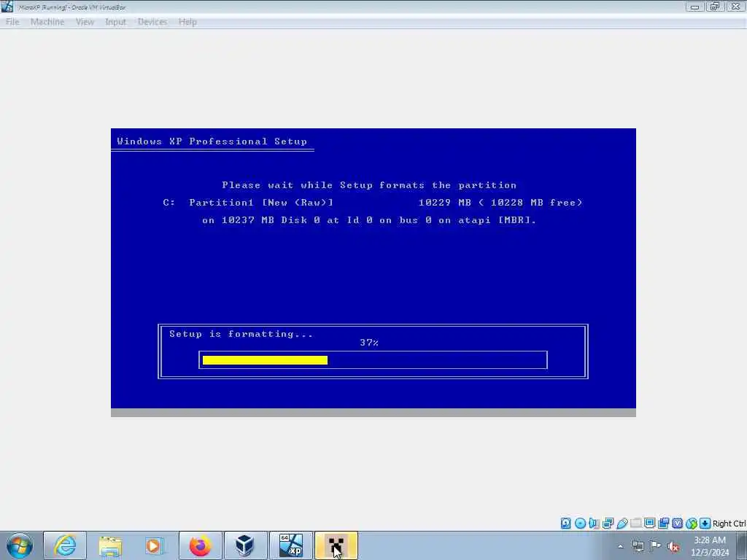The height and width of the screenshot is (560, 747).
Task: Open the Machine menu
Action: coord(47,22)
